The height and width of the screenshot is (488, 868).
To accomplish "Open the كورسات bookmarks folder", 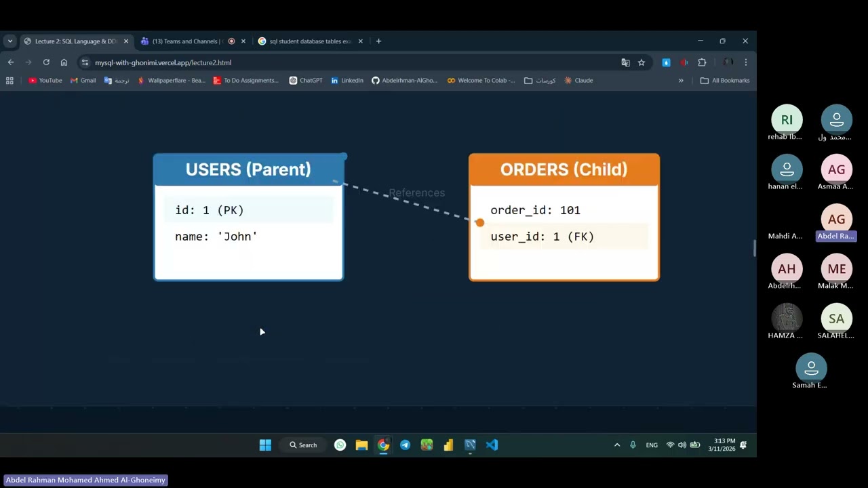I will [x=540, y=81].
